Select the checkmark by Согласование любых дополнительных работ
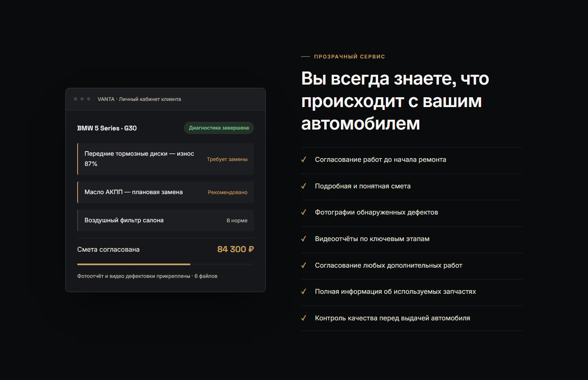 click(x=303, y=265)
